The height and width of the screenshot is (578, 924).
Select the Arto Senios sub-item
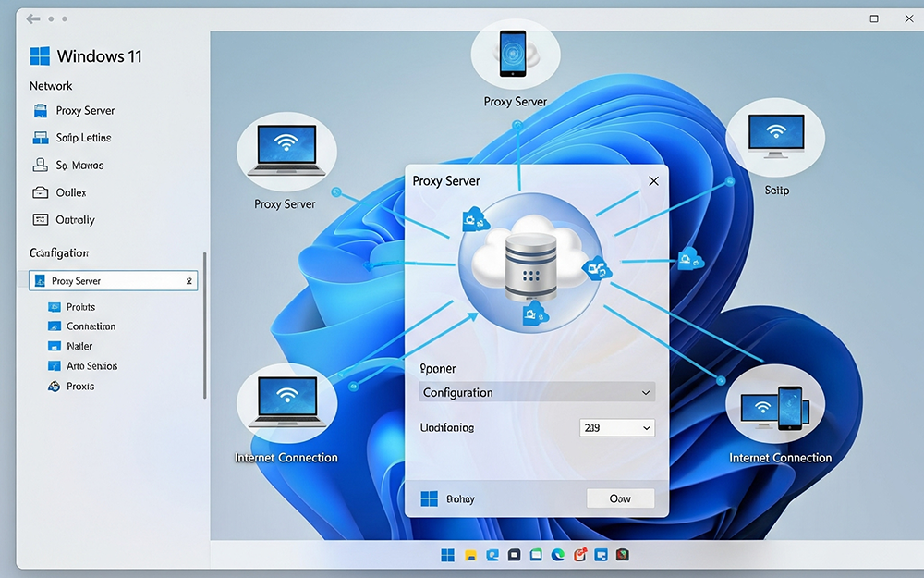pyautogui.click(x=82, y=365)
